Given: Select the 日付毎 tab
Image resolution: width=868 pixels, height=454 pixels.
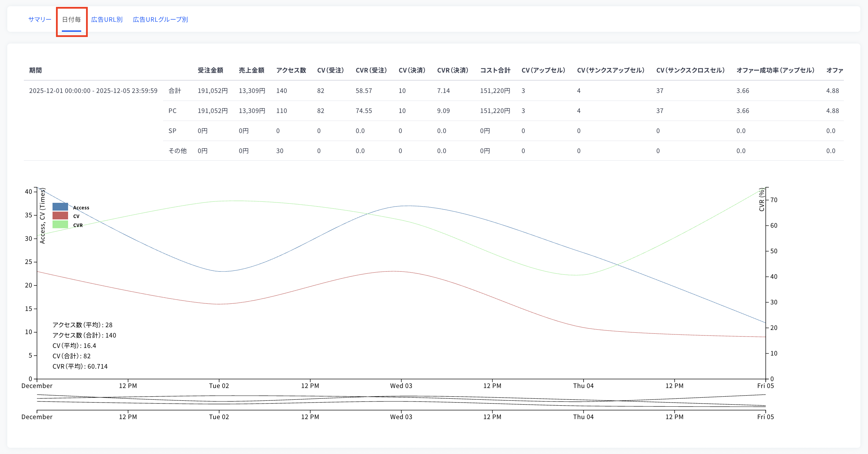Looking at the screenshot, I should pyautogui.click(x=72, y=20).
